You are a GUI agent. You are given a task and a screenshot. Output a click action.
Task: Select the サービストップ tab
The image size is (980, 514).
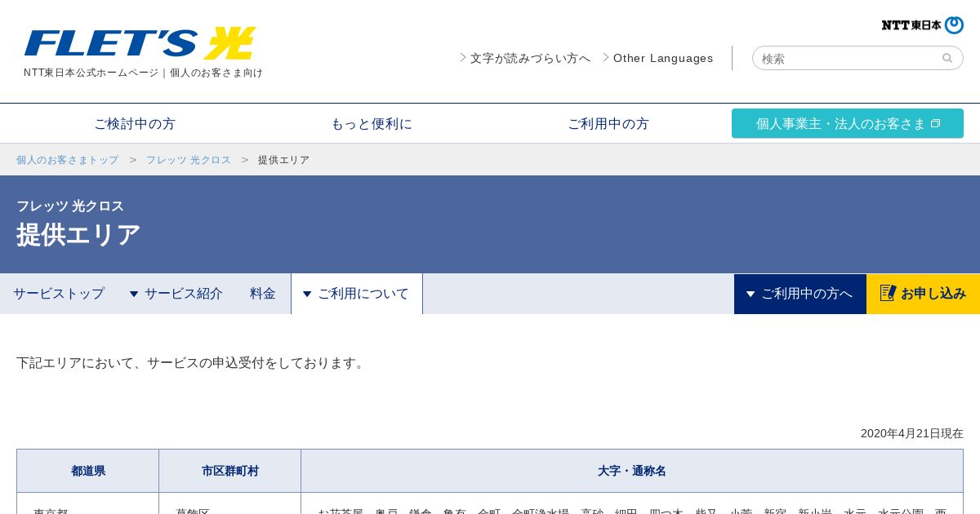click(59, 294)
